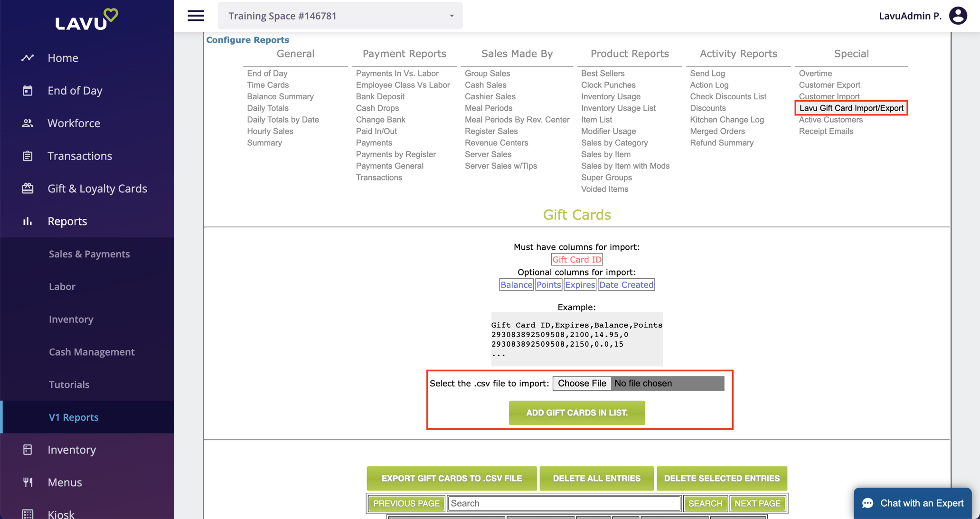The image size is (980, 519).
Task: Click the gift card Search field
Action: [563, 503]
